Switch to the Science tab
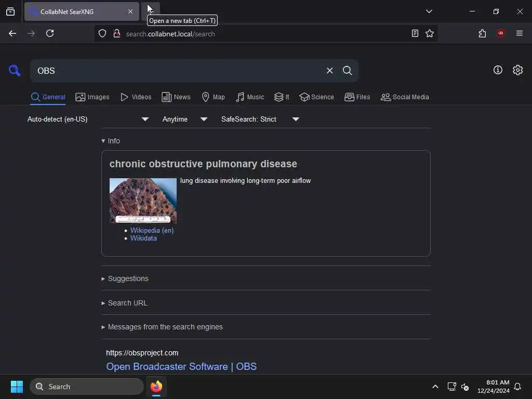532x399 pixels. click(316, 97)
